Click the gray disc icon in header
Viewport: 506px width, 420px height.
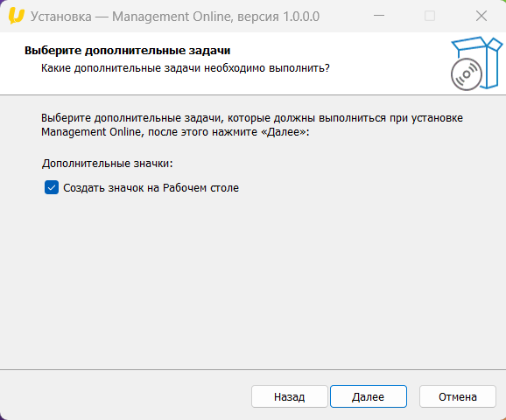click(x=467, y=74)
